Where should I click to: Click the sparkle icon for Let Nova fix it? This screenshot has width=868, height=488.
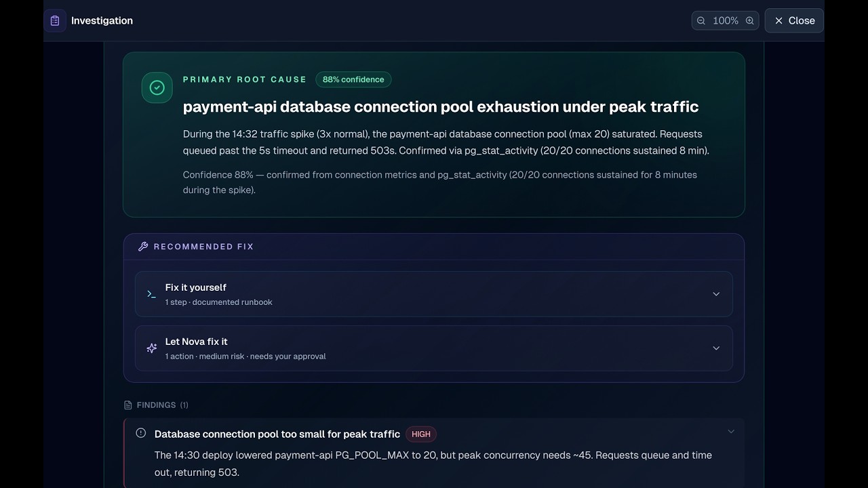coord(151,348)
